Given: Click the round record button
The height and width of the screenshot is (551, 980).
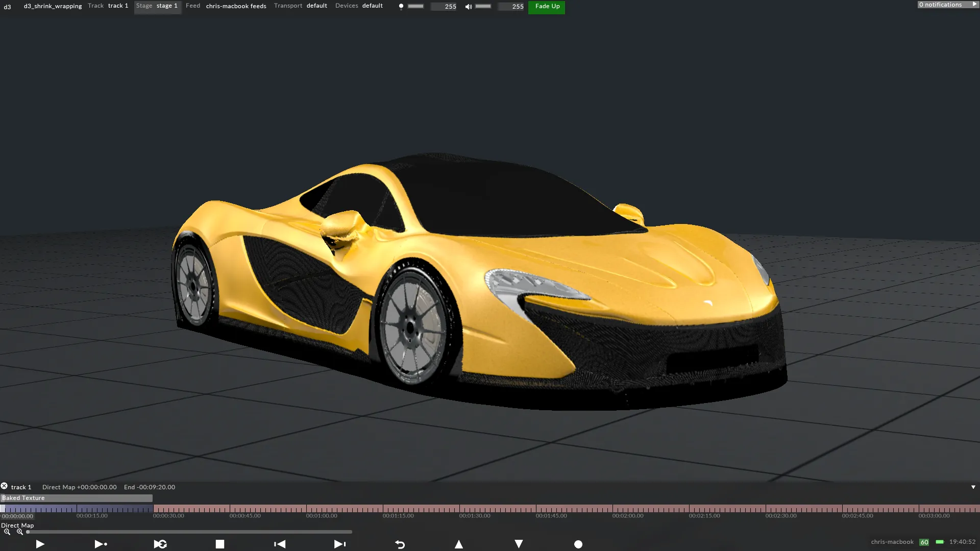Looking at the screenshot, I should (x=578, y=544).
